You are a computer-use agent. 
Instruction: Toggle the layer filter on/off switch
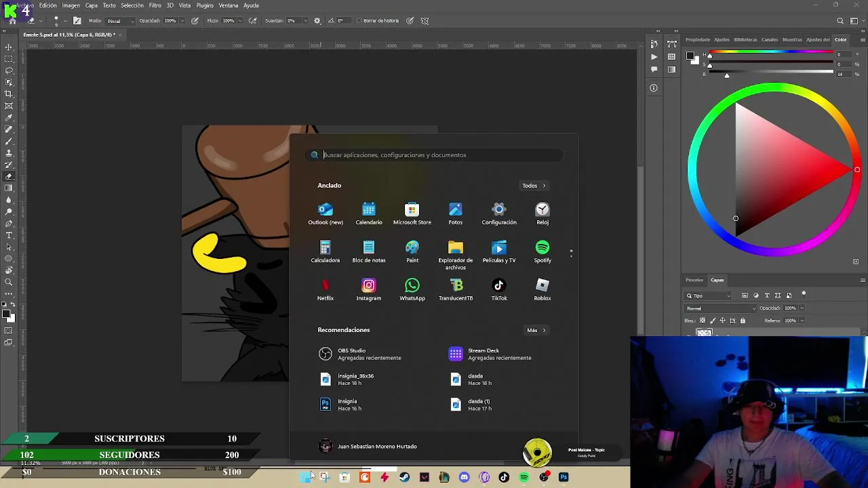(x=804, y=294)
